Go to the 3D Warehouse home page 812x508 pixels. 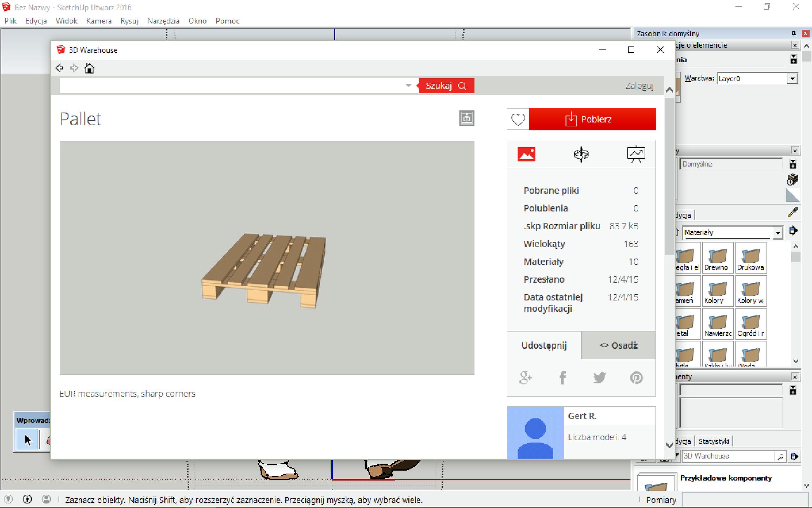click(x=90, y=68)
